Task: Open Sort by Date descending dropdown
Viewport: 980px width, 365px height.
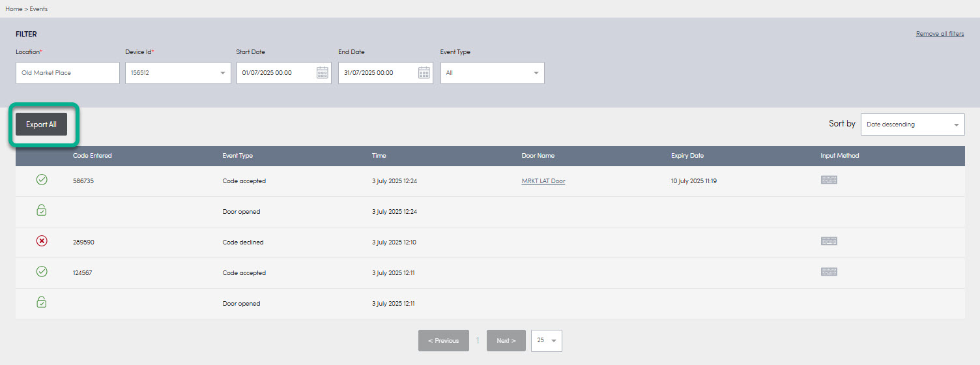Action: pos(912,124)
